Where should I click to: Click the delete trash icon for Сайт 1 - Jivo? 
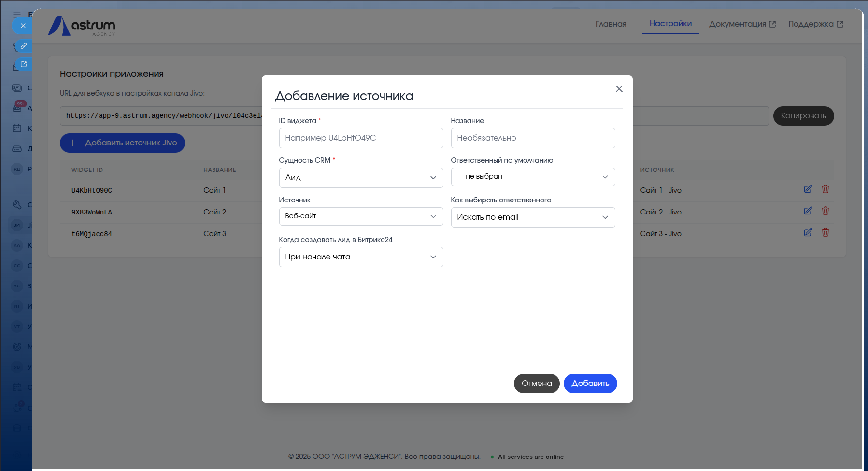pos(825,189)
